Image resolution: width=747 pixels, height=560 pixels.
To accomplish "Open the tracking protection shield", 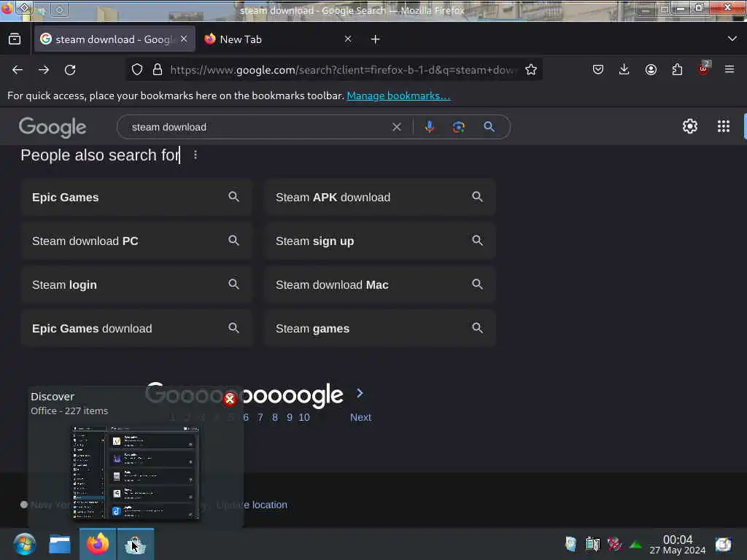I will [137, 70].
